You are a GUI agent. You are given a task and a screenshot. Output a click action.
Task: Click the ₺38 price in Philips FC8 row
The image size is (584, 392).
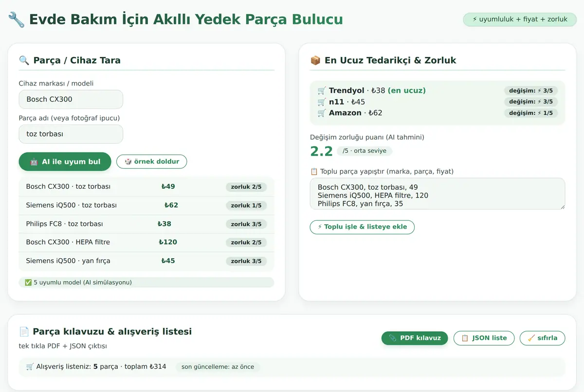pyautogui.click(x=164, y=224)
